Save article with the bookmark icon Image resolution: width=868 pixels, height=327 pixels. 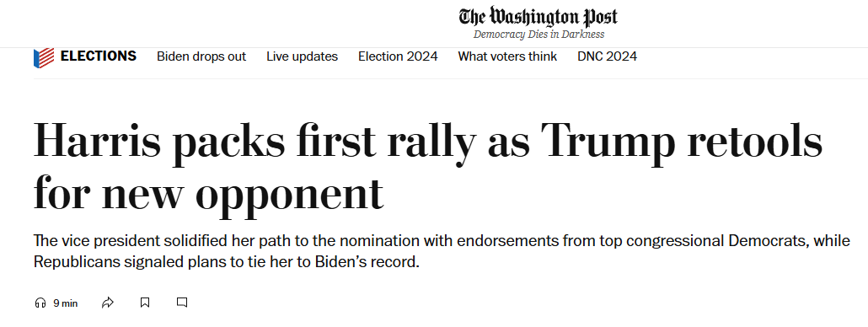(x=145, y=303)
